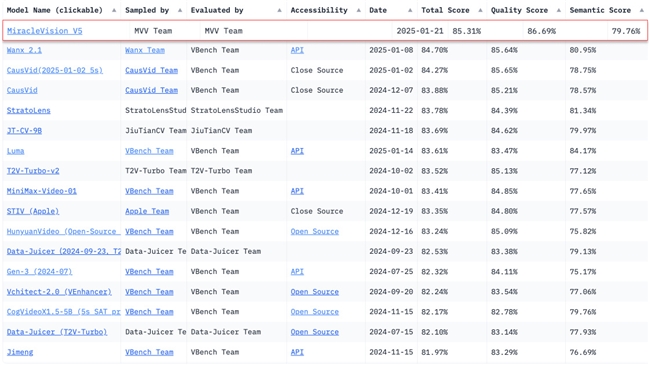
Task: Open the Gen-3 (2024-07) model link
Action: (39, 272)
